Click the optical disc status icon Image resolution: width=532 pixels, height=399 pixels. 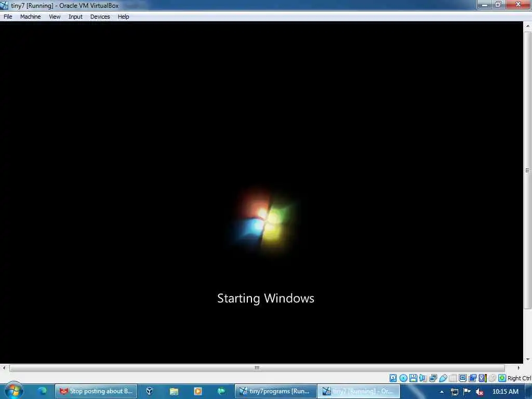tap(403, 378)
